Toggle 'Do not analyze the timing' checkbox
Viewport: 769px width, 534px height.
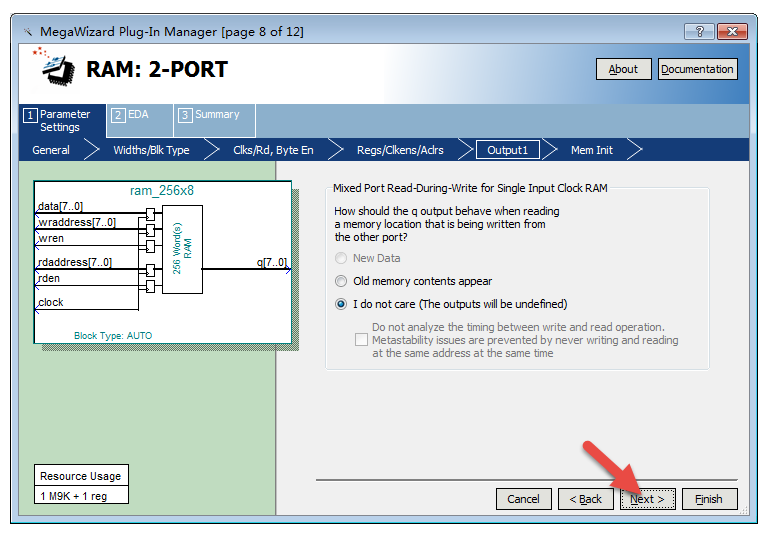tap(361, 339)
